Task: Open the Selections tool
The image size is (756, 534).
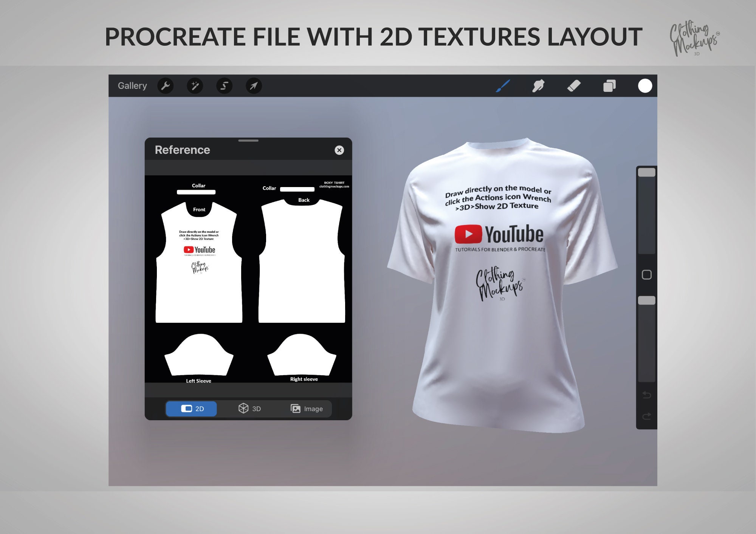Action: (224, 86)
